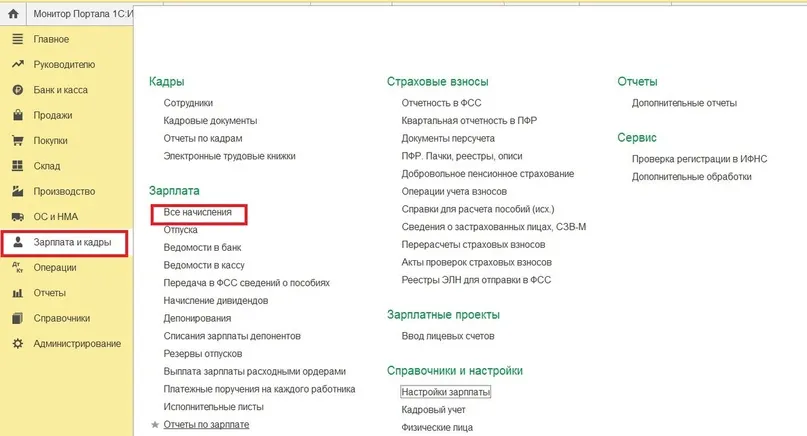807x436 pixels.
Task: Open Передача в ФСС сведений о пособиях
Action: coord(247,283)
